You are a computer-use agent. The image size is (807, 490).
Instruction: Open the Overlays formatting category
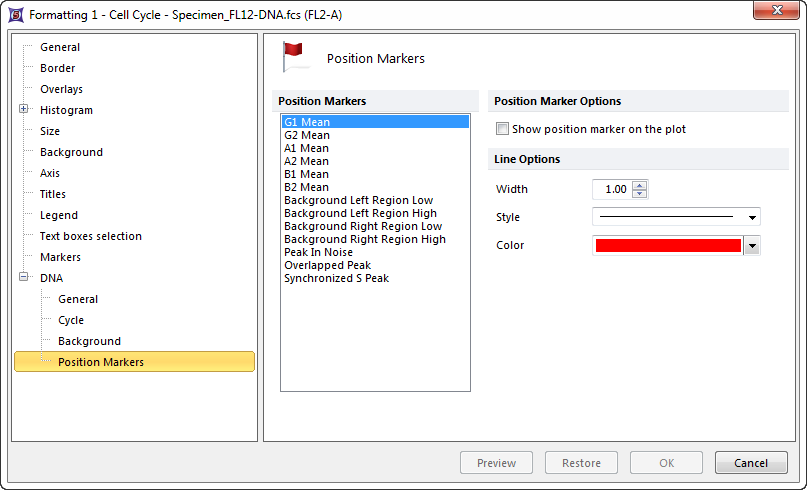pos(61,89)
